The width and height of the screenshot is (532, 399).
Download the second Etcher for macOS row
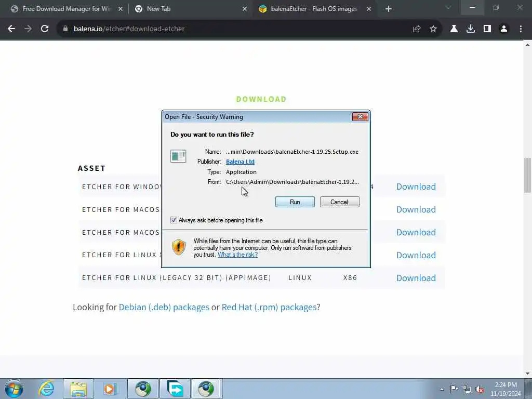point(416,232)
